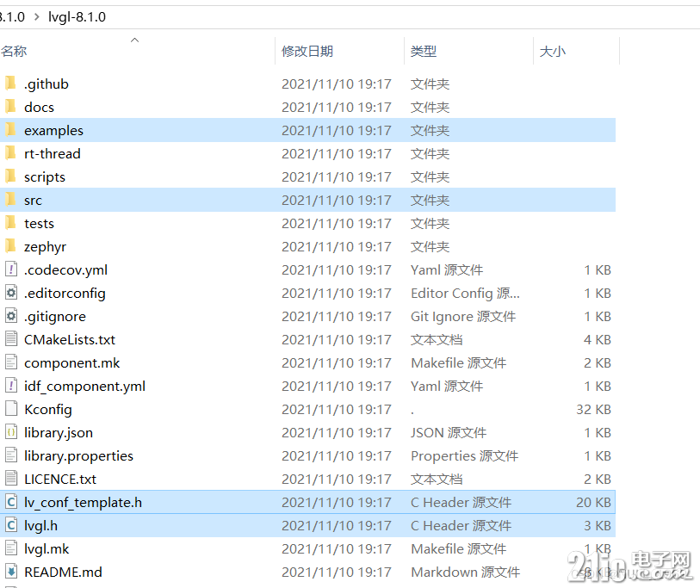Viewport: 700px width, 588px height.
Task: Click the tests folder icon
Action: coord(10,223)
